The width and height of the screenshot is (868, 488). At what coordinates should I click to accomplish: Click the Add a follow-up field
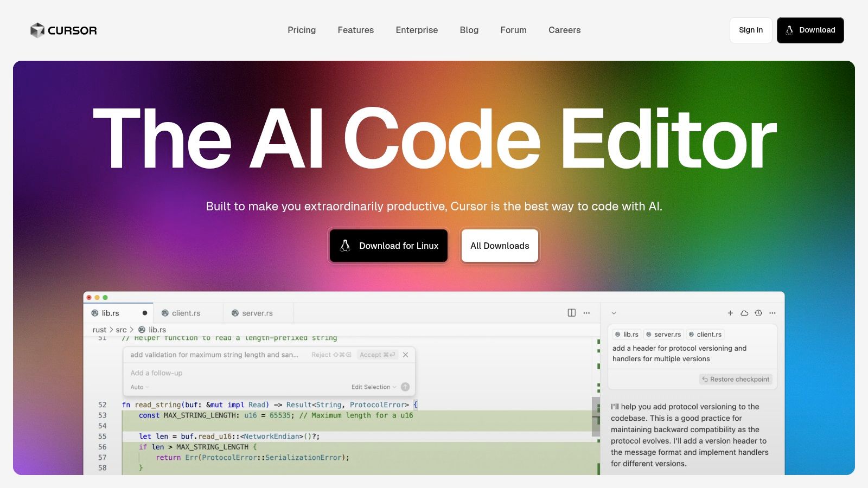[x=269, y=373]
